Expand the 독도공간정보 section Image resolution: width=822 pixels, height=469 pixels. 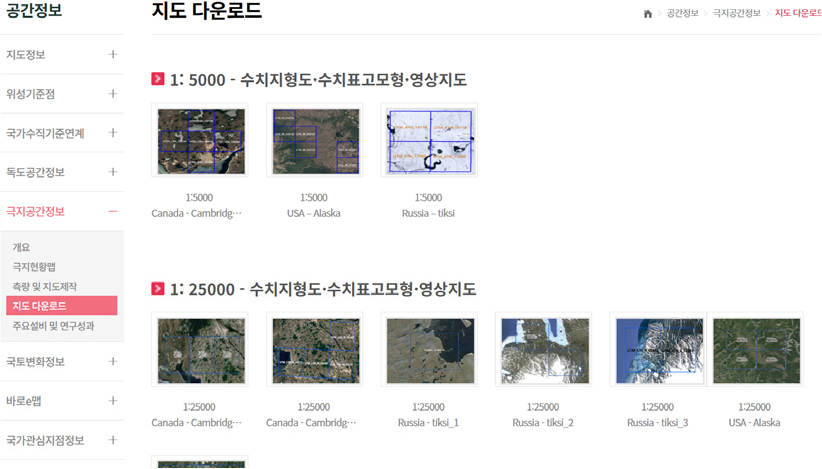click(113, 172)
